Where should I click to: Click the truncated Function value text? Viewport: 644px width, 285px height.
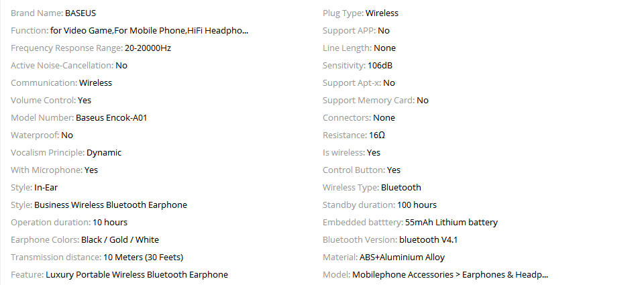(x=149, y=30)
